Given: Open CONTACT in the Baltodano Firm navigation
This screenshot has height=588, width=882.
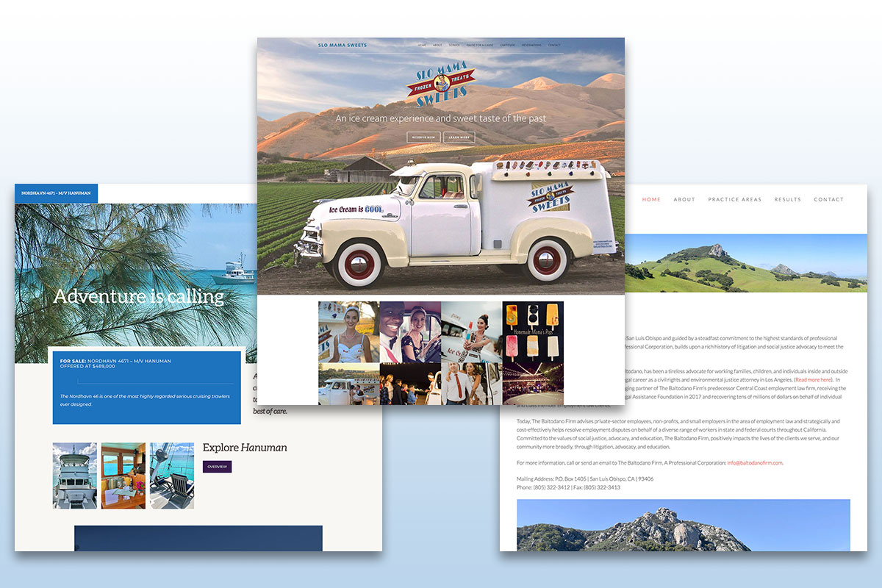Looking at the screenshot, I should (x=829, y=199).
